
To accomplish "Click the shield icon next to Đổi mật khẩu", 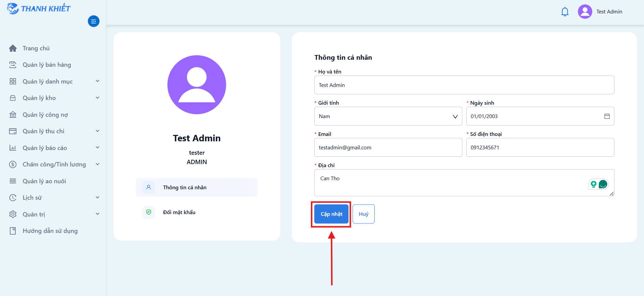I will tap(149, 212).
